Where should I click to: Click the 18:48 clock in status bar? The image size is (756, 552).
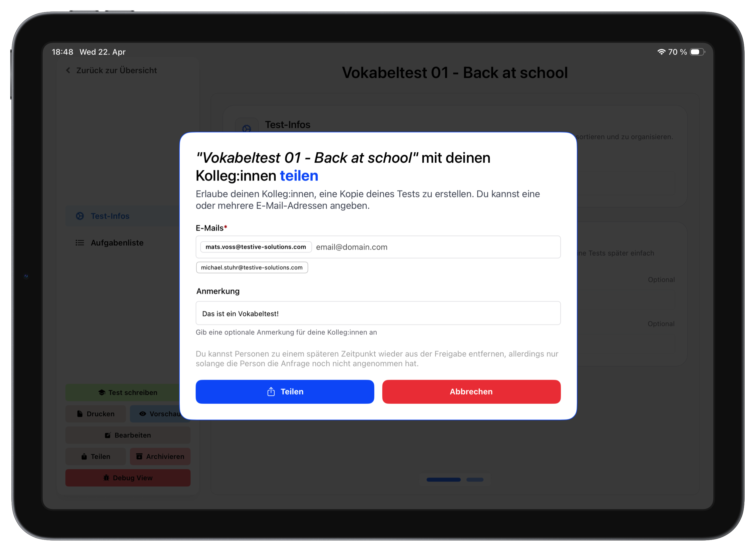(x=63, y=52)
